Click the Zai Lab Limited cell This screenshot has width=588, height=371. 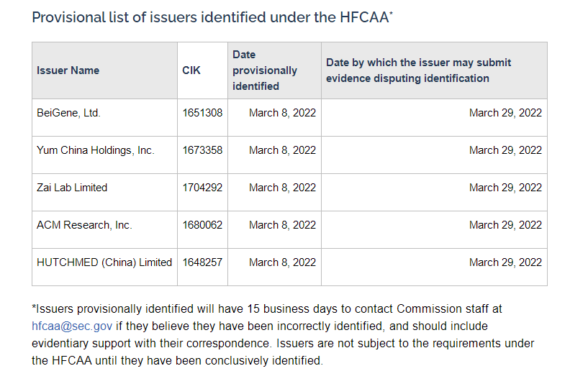click(72, 188)
